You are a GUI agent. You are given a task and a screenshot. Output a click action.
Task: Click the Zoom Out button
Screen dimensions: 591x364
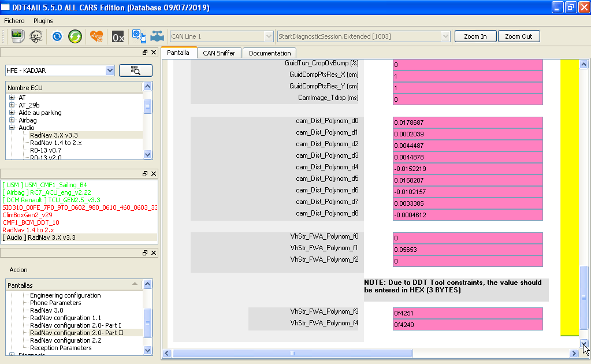pyautogui.click(x=519, y=36)
